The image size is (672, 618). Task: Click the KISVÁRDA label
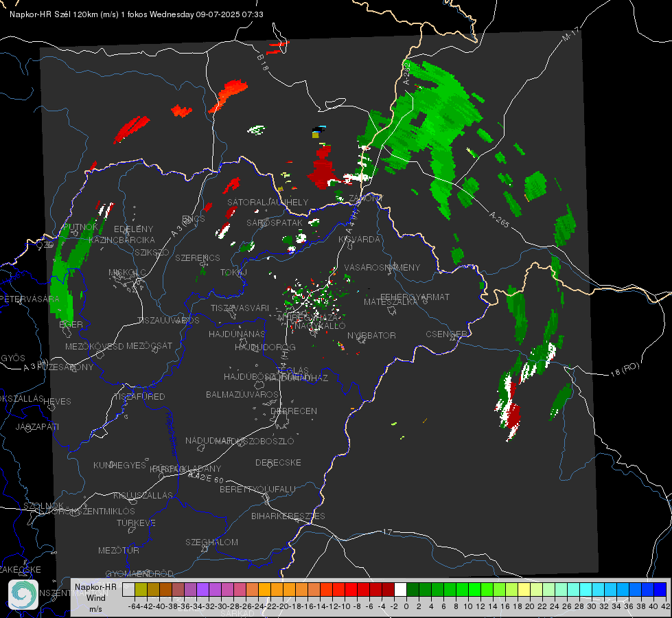click(x=360, y=240)
